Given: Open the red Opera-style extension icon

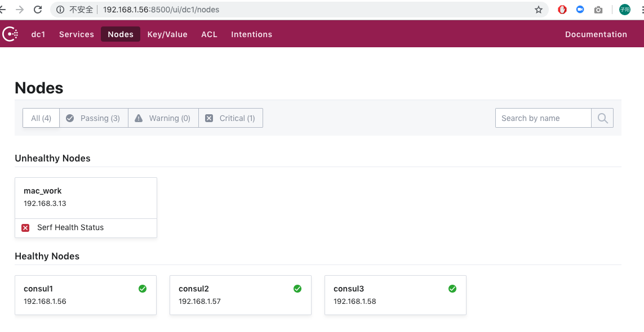Looking at the screenshot, I should (562, 10).
